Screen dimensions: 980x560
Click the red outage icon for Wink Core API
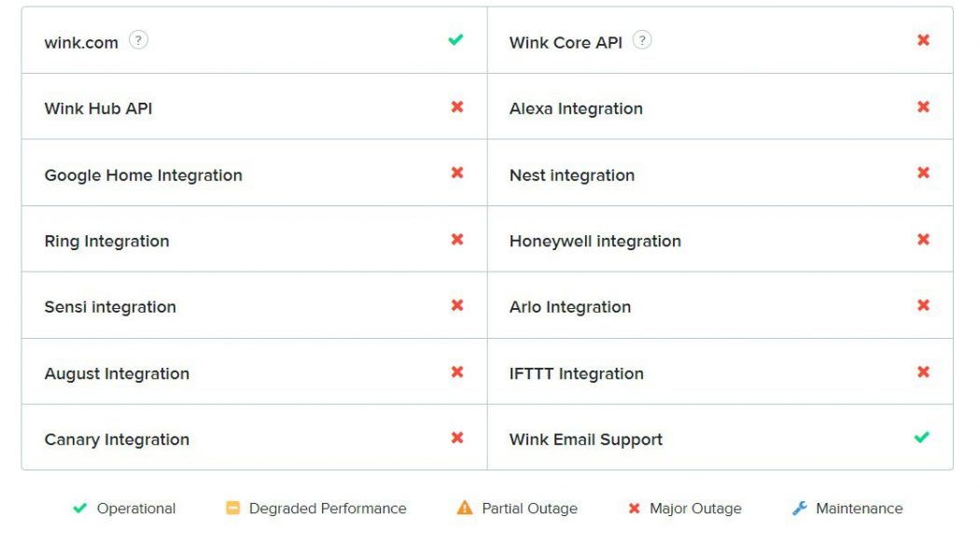(x=923, y=40)
